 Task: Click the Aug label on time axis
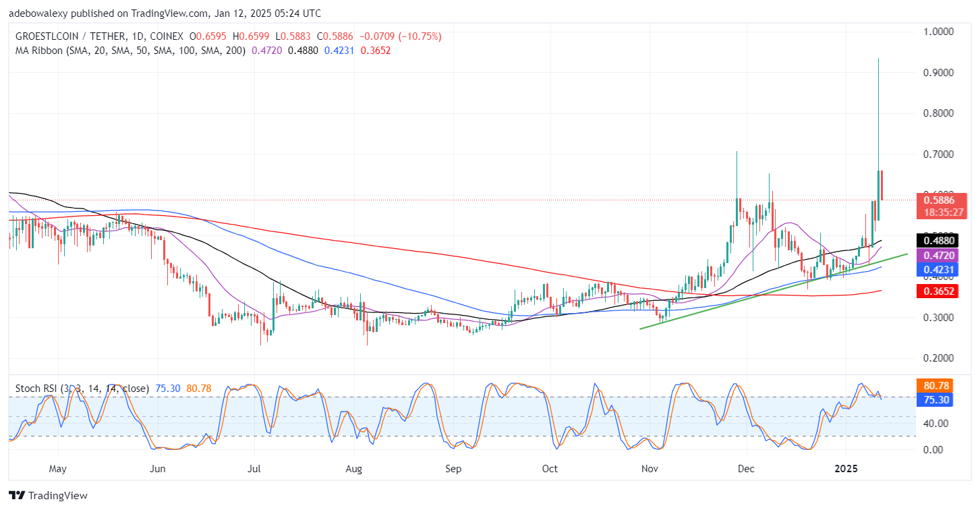[x=354, y=468]
